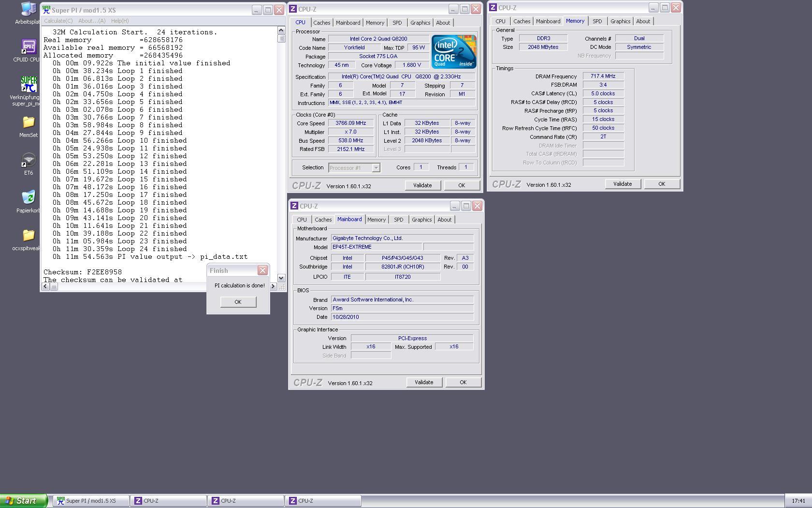Click Validate in the CPU window

[422, 185]
